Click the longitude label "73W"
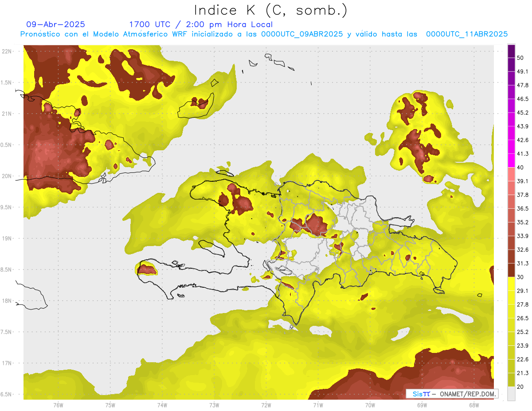The image size is (532, 411). (214, 405)
